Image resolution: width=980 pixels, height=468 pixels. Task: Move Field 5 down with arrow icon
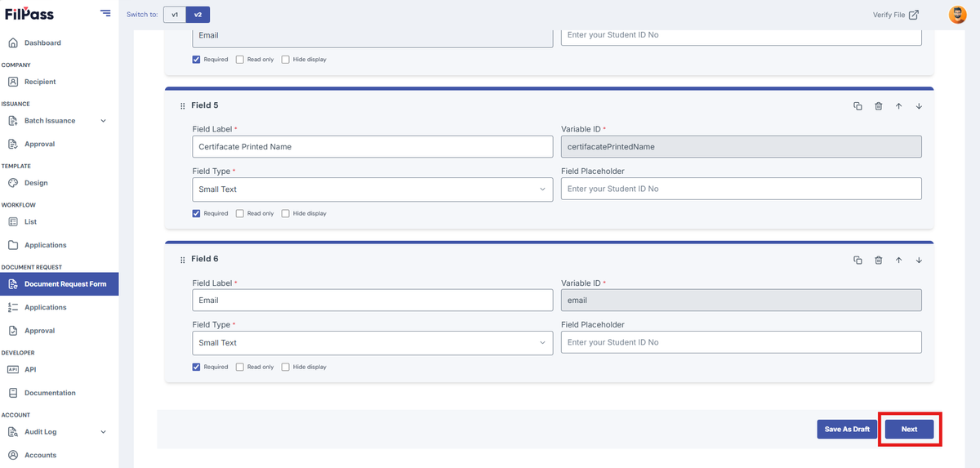click(x=919, y=106)
